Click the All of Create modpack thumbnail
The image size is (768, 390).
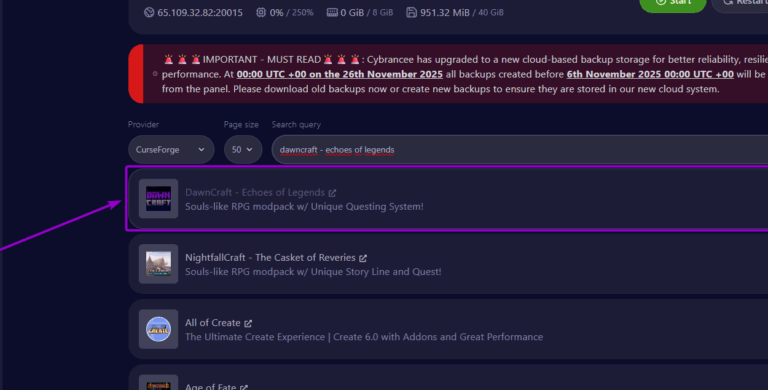point(158,329)
